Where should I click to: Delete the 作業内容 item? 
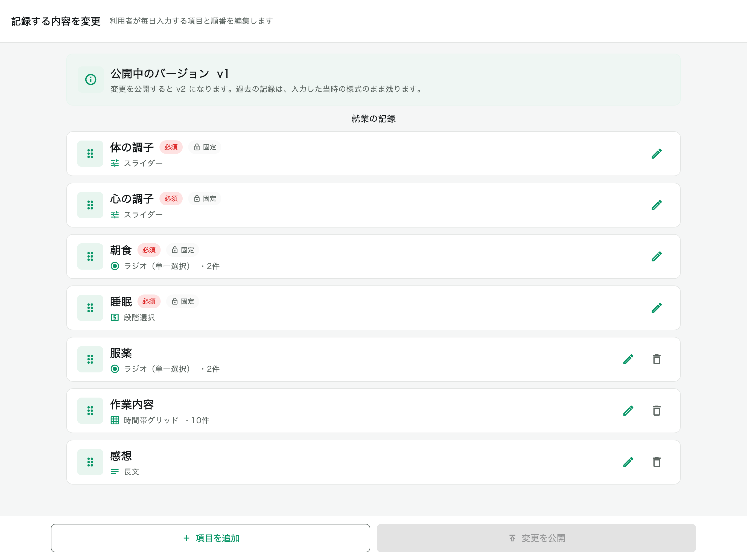tap(656, 410)
